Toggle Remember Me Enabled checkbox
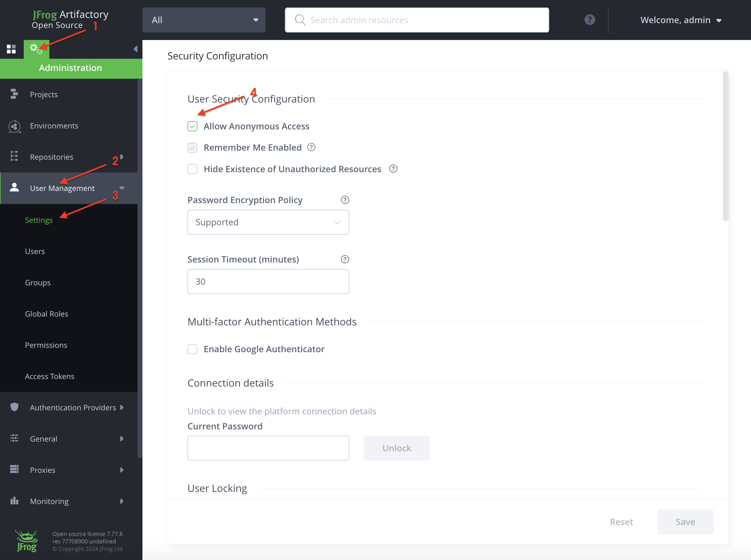 pyautogui.click(x=192, y=147)
